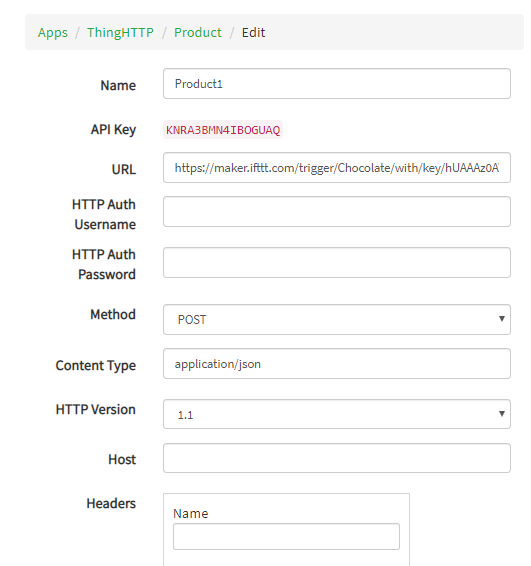Focus the HTTP Auth Password field
Image resolution: width=531 pixels, height=566 pixels.
(x=337, y=262)
